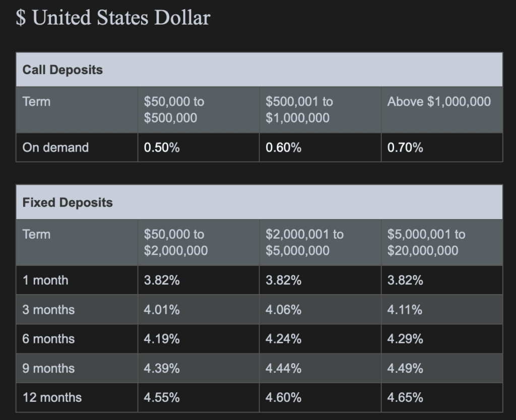This screenshot has width=516, height=420.
Task: Click the "$500,001 to $1,000,000" column header
Action: click(299, 110)
